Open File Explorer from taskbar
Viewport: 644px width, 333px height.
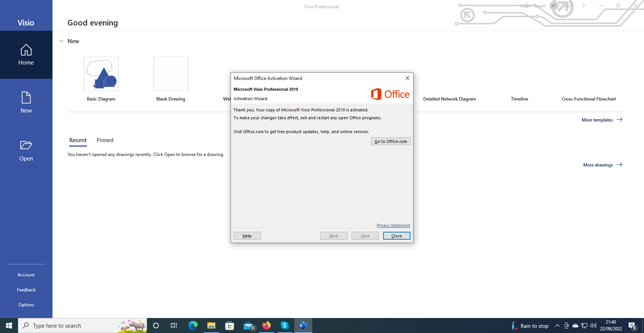(x=211, y=325)
